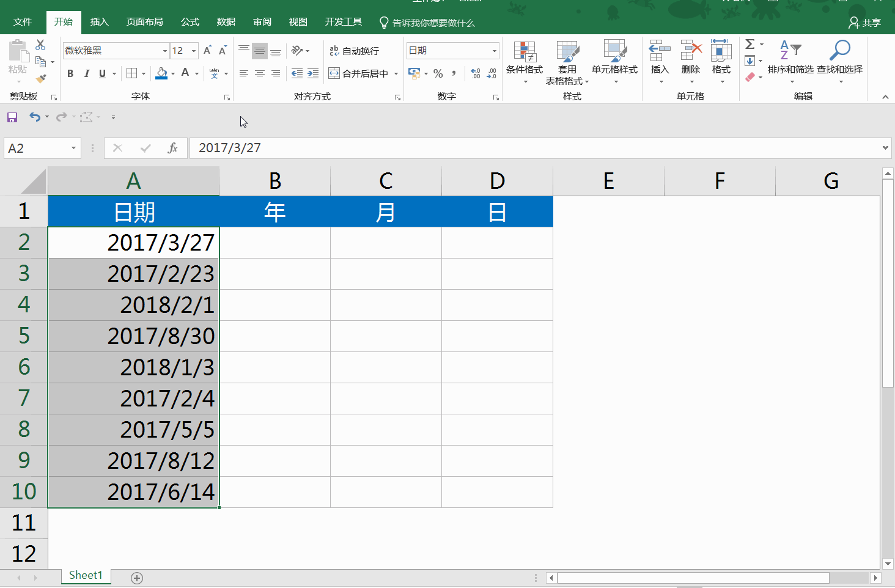Center text horizontally
Image resolution: width=895 pixels, height=588 pixels.
(260, 73)
